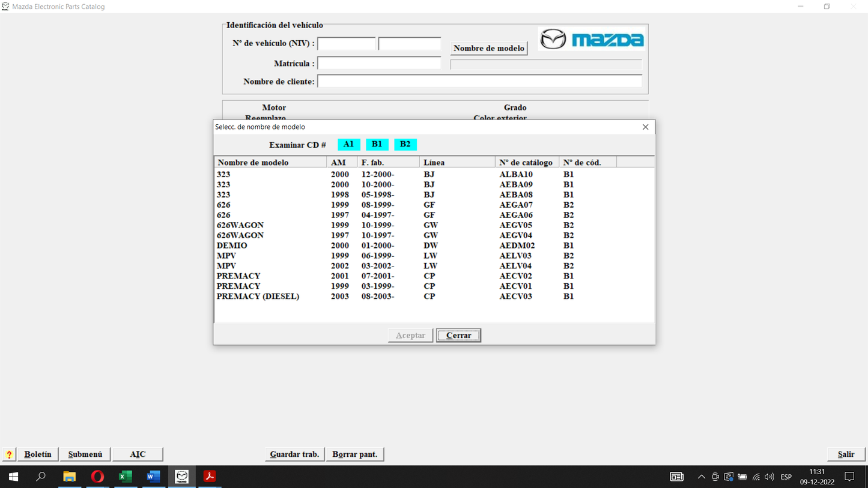Screen dimensions: 868x488
Task: Select PREMACY row with catalog AECV02
Action: [x=434, y=276]
